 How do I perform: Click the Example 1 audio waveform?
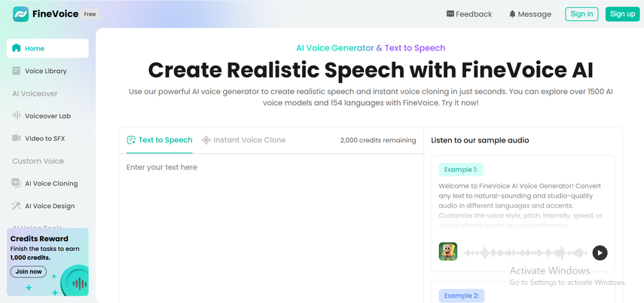(x=525, y=252)
